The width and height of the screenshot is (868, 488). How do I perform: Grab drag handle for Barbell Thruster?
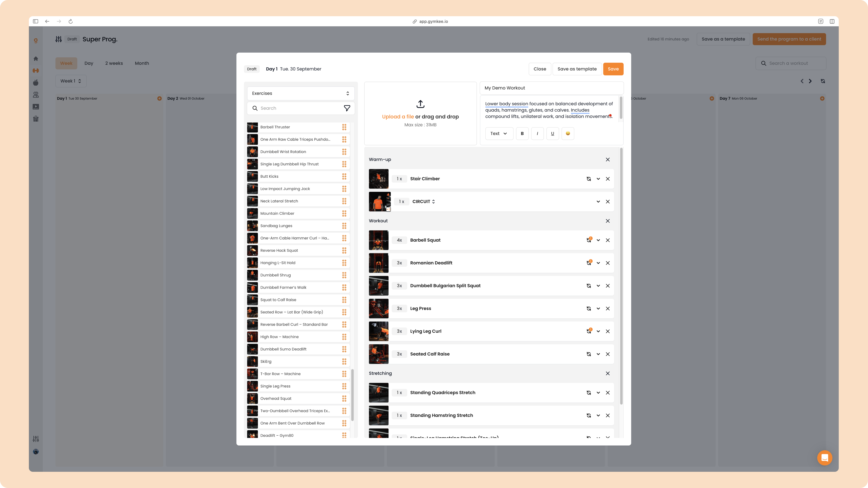(x=344, y=127)
